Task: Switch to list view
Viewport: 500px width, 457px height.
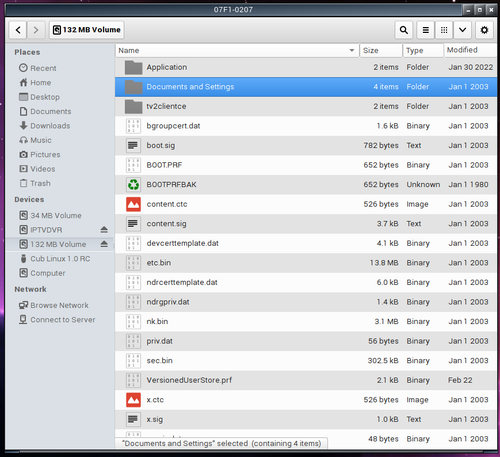Action: tap(426, 30)
